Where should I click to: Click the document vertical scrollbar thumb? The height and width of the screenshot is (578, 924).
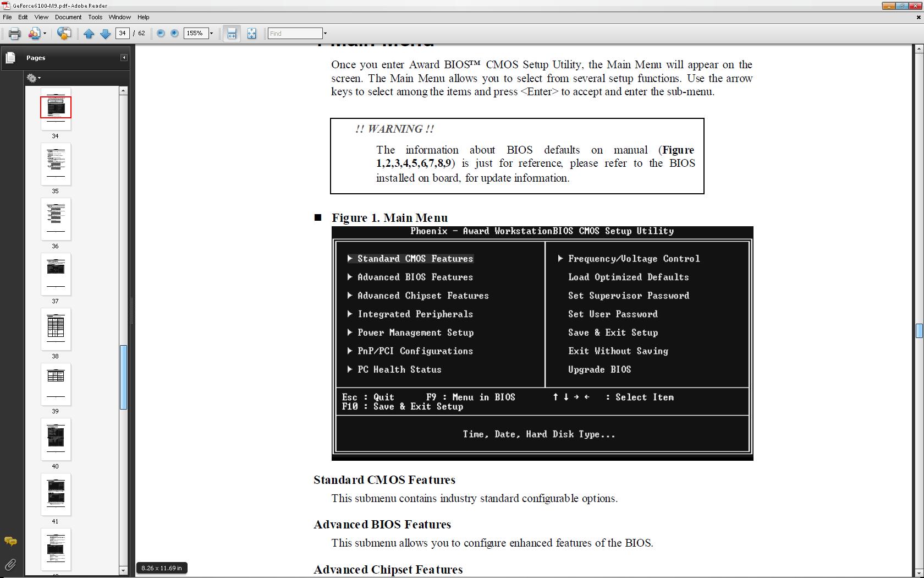919,331
